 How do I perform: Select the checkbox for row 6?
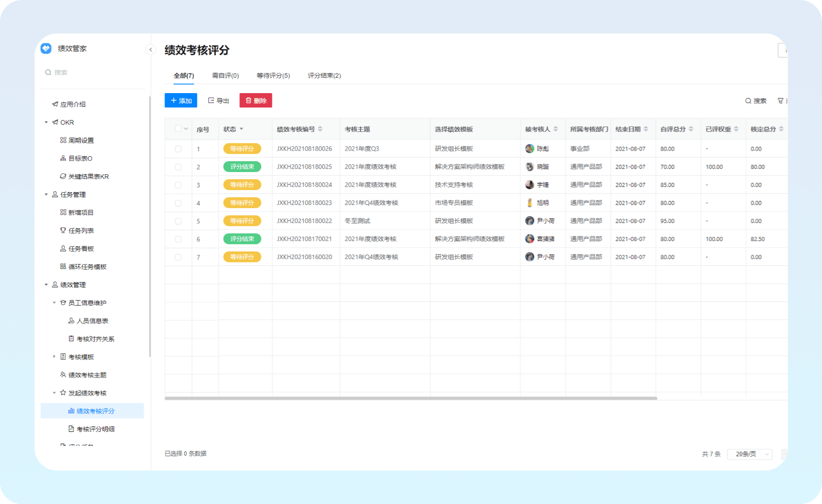pos(178,239)
